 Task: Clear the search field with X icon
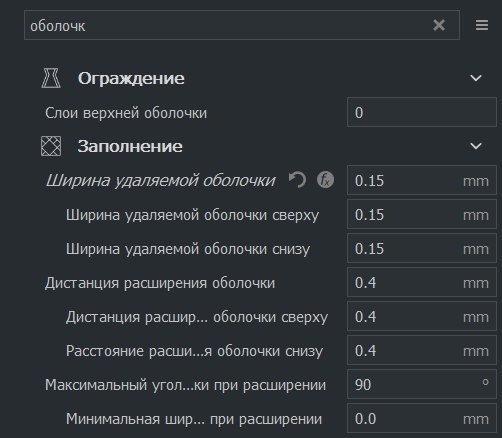pos(439,25)
